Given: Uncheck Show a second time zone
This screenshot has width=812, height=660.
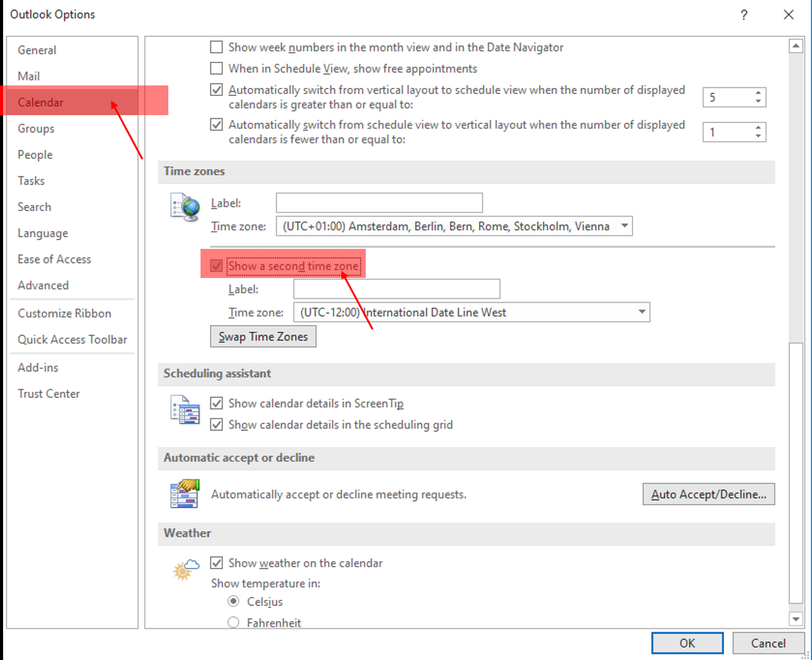Looking at the screenshot, I should (217, 266).
